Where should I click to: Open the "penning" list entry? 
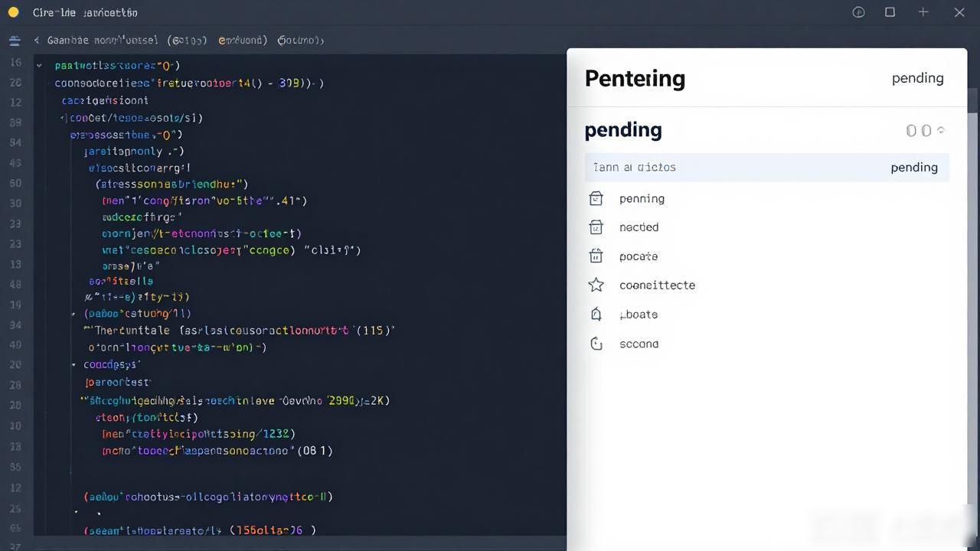[642, 199]
